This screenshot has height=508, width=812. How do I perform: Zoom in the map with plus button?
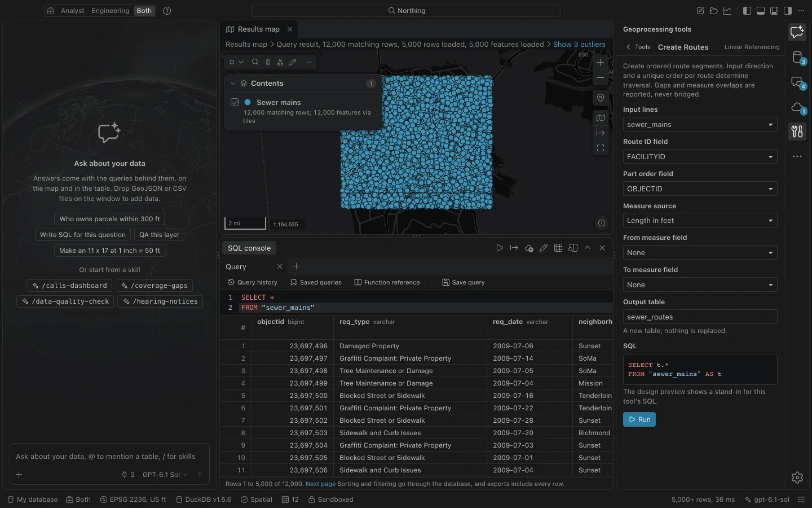(x=601, y=63)
